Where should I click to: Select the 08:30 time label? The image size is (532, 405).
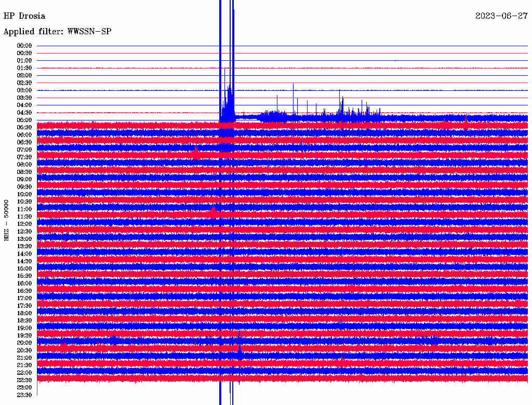point(24,172)
